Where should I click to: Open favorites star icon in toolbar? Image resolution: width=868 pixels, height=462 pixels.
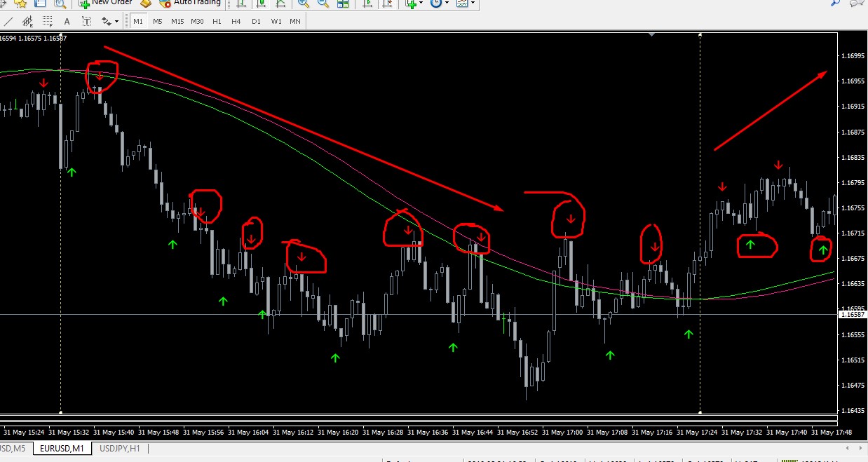(20, 3)
